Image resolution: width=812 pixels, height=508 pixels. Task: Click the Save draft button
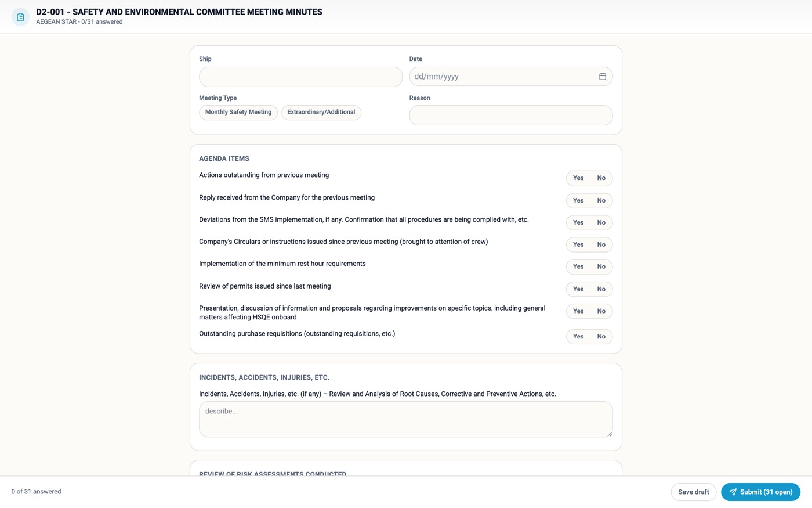[694, 492]
